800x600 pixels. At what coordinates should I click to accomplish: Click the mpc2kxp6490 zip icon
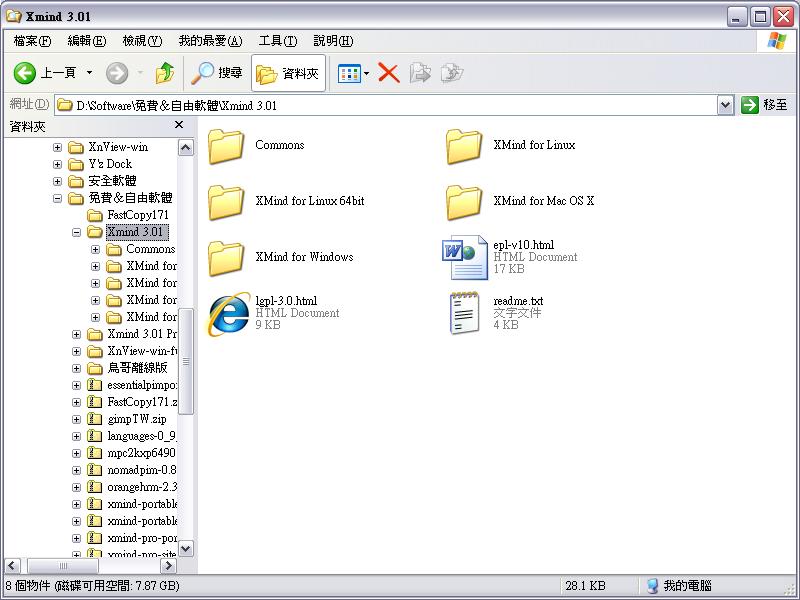pyautogui.click(x=94, y=453)
